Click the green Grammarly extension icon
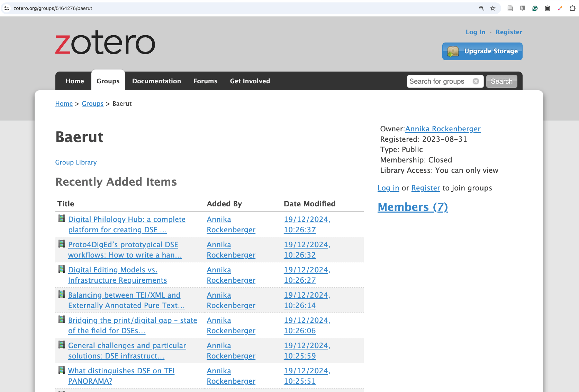The width and height of the screenshot is (579, 392). pyautogui.click(x=535, y=8)
